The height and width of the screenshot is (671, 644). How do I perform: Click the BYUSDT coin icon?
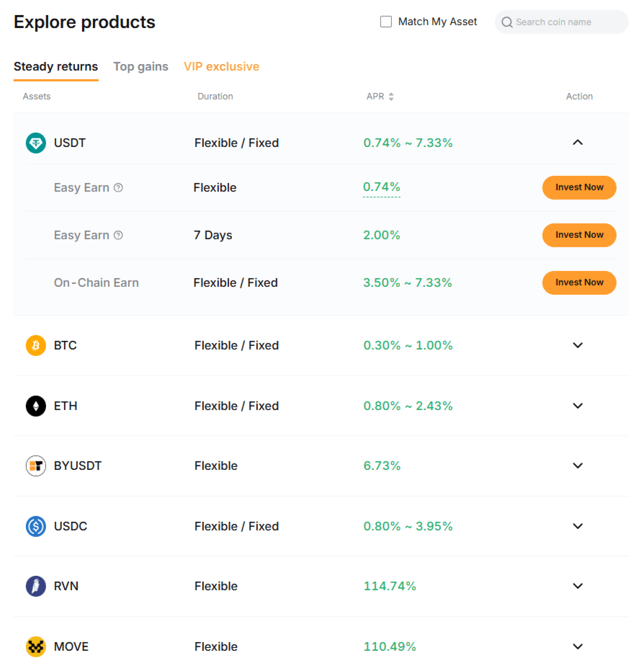pos(35,466)
